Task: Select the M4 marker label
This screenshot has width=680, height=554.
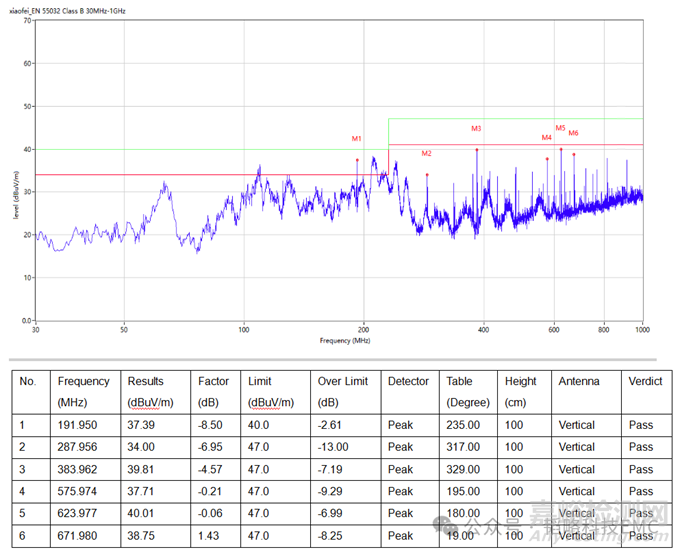Action: [x=547, y=138]
